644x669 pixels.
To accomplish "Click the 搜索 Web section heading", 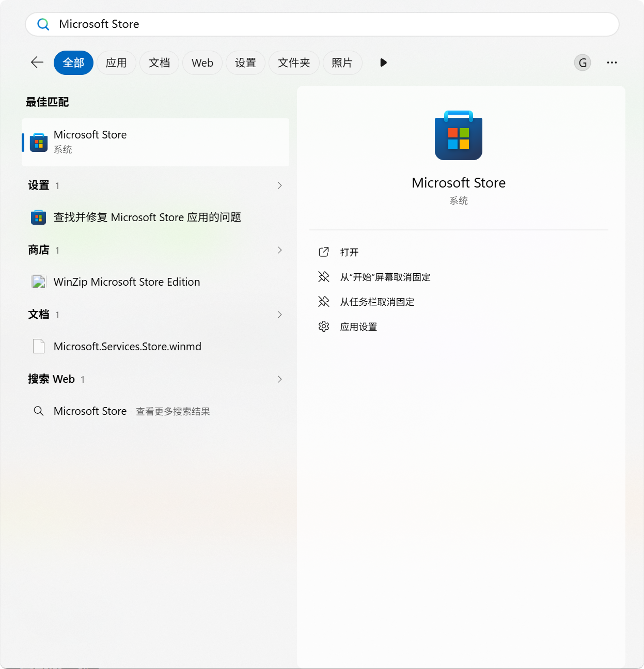I will (x=52, y=379).
